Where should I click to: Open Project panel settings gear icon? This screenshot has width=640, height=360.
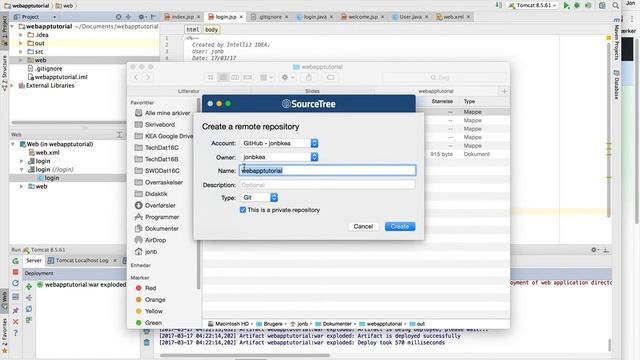[x=141, y=17]
